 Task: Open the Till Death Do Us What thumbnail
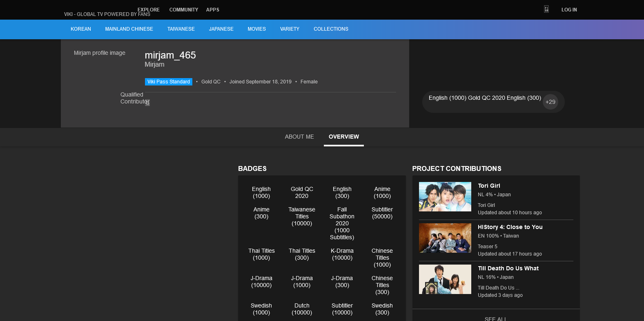[445, 279]
